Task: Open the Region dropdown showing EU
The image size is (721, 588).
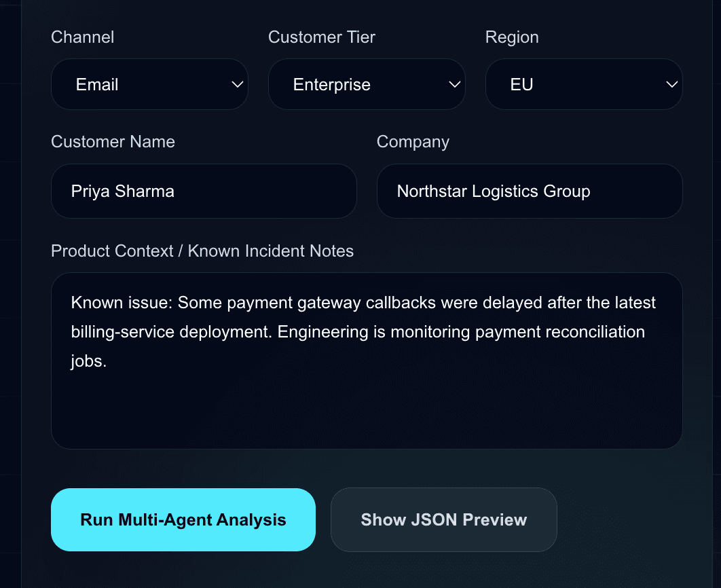Action: tap(584, 84)
